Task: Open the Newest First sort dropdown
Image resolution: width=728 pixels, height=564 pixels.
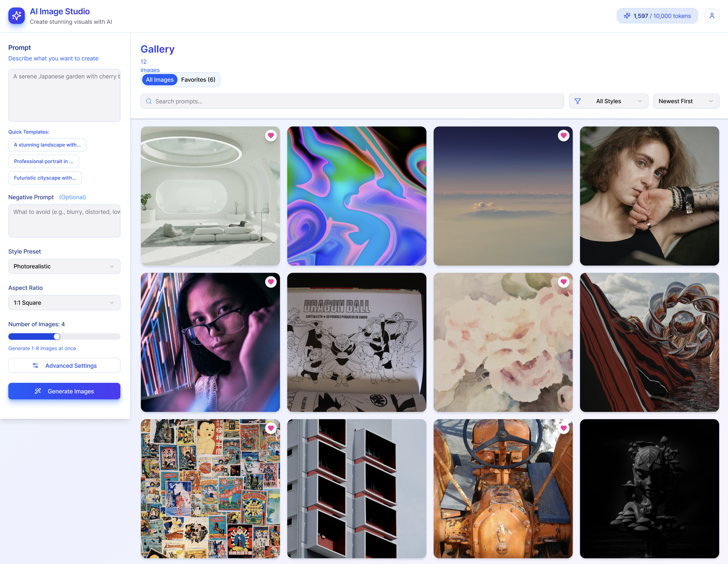Action: [686, 101]
